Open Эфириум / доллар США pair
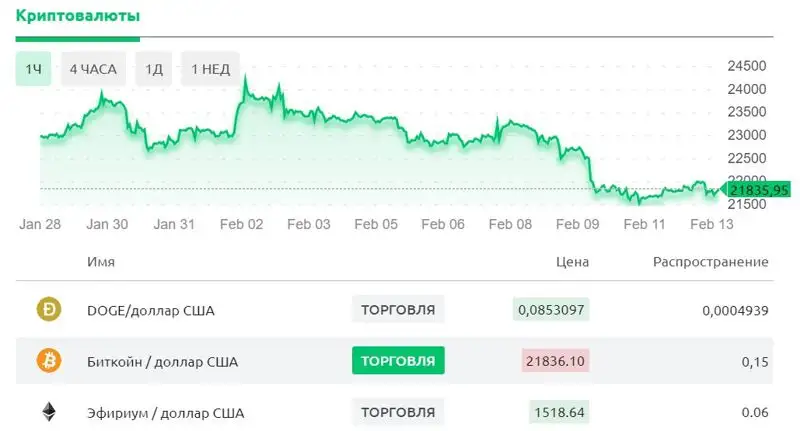 click(166, 412)
